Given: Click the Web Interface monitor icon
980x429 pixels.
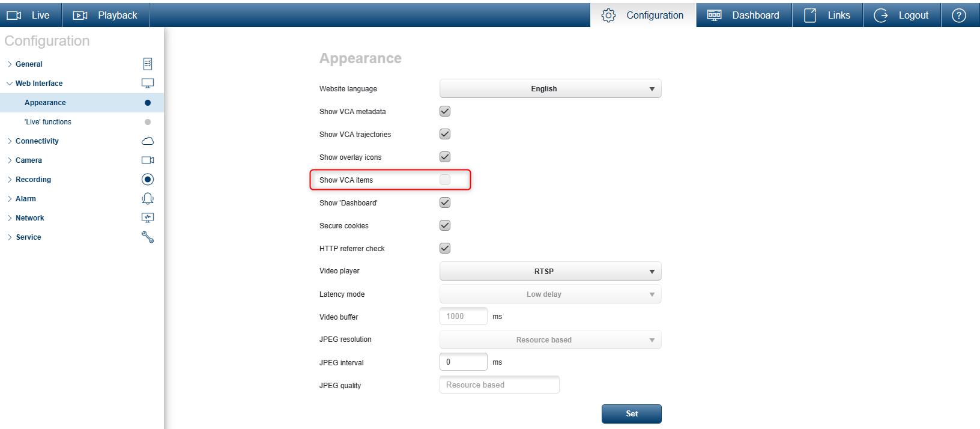Looking at the screenshot, I should click(148, 83).
